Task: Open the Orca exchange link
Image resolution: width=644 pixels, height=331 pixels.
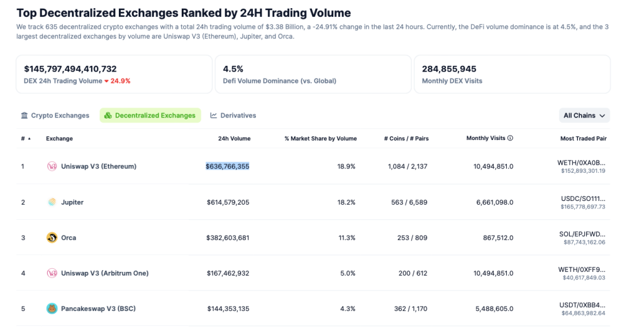Action: tap(69, 237)
